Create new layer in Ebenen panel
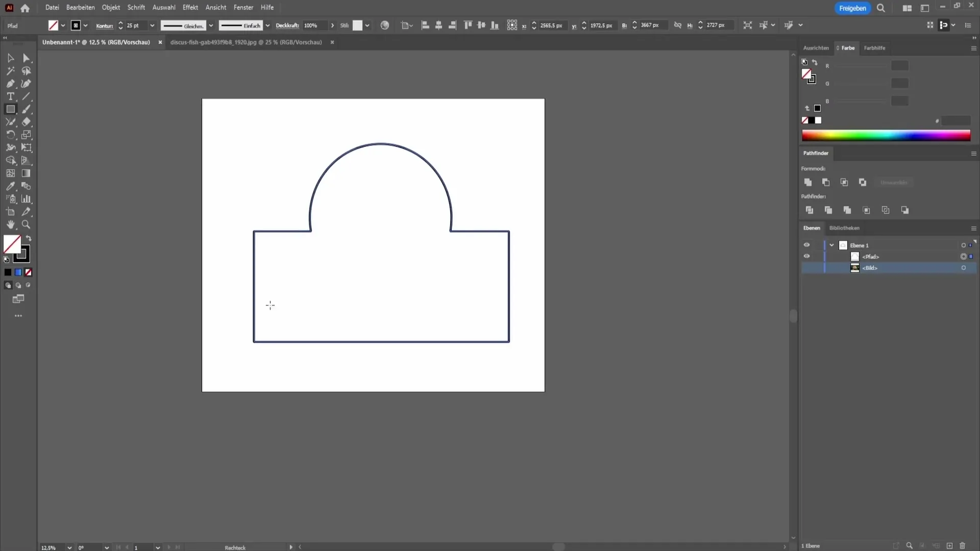Viewport: 980px width, 551px height. 949,546
